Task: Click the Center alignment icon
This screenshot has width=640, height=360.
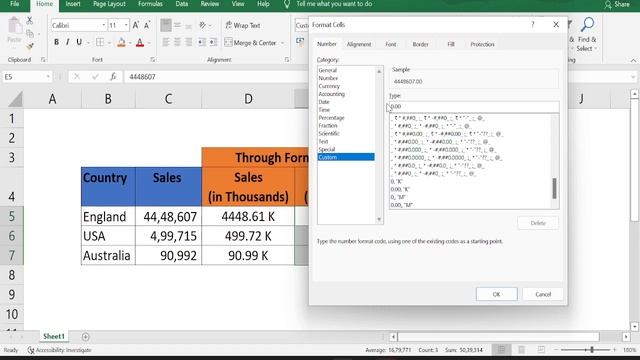Action: click(177, 42)
